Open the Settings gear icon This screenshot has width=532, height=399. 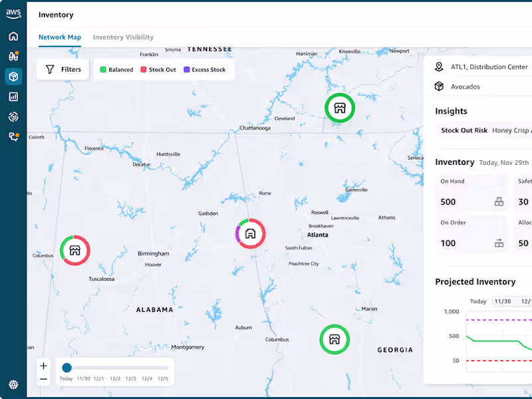pyautogui.click(x=13, y=384)
